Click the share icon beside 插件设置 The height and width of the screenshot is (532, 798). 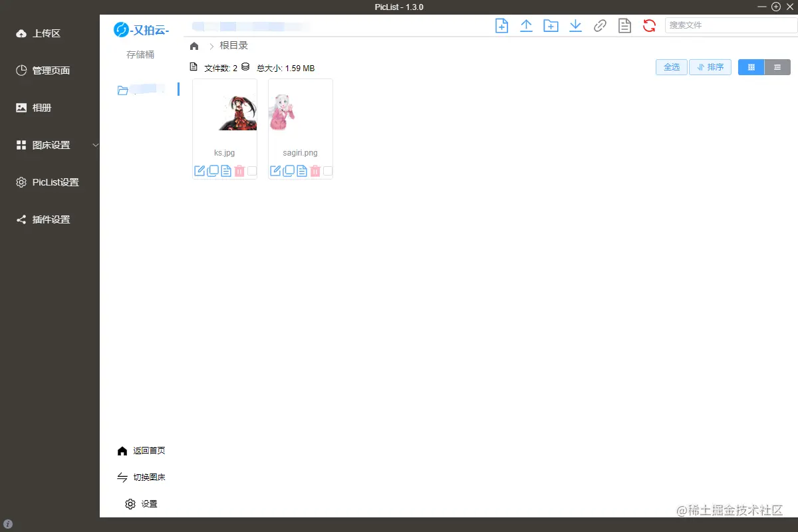coord(21,219)
